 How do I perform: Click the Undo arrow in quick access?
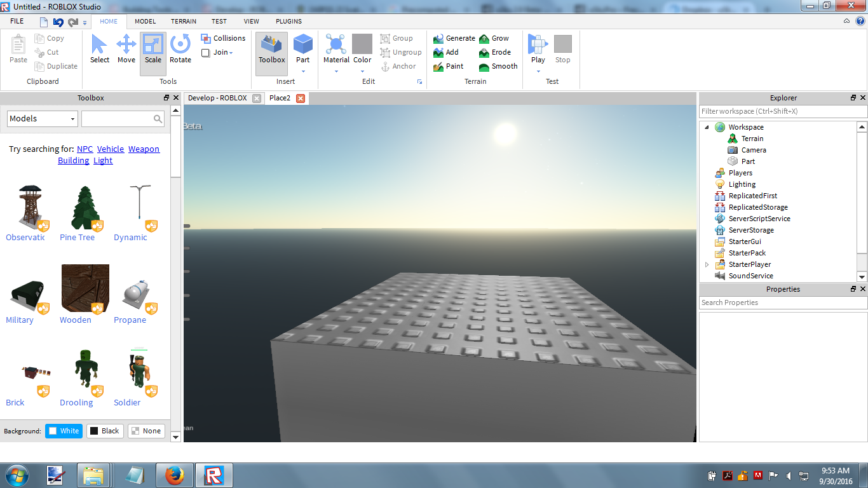point(58,22)
